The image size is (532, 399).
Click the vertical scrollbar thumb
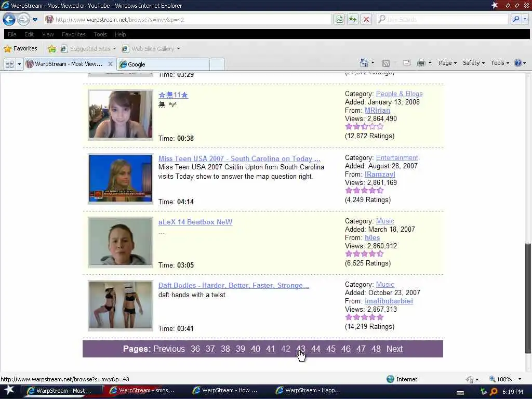tap(528, 299)
